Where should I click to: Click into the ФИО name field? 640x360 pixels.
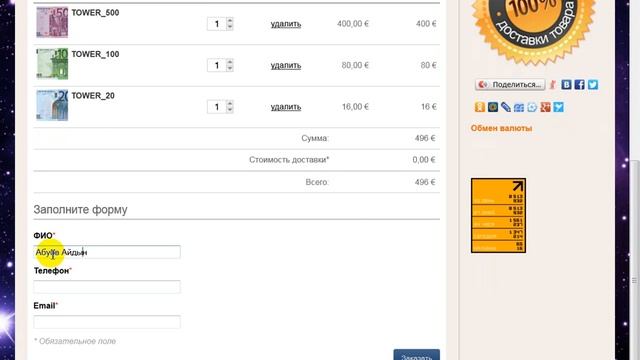click(107, 252)
